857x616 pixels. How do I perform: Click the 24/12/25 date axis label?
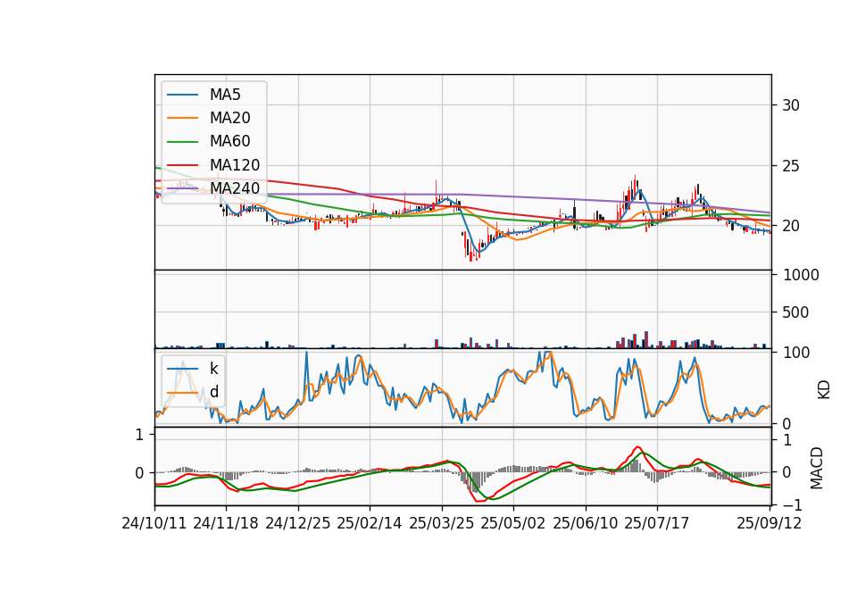click(298, 523)
